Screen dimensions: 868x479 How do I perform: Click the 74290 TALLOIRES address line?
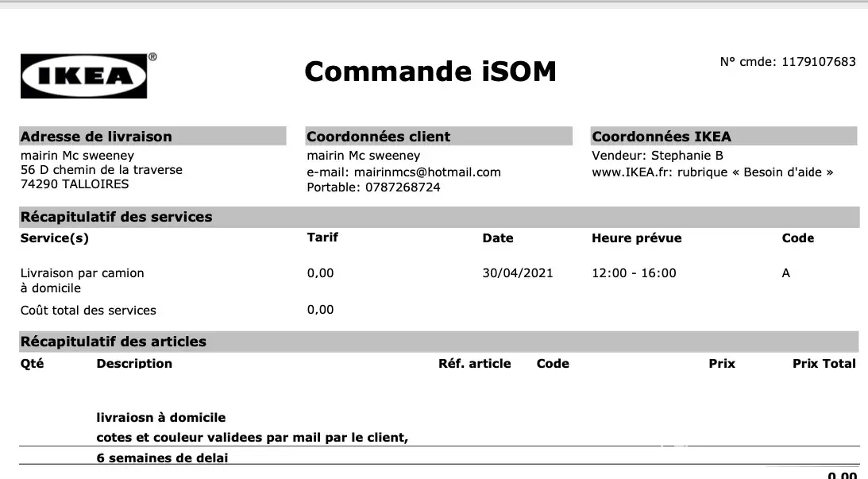pos(75,184)
